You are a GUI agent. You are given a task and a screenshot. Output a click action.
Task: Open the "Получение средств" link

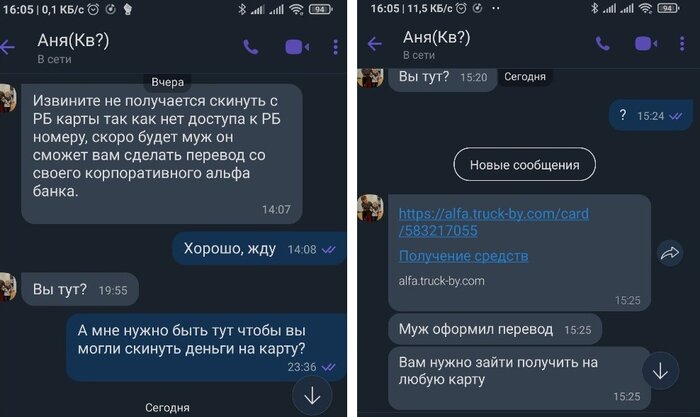tap(463, 256)
